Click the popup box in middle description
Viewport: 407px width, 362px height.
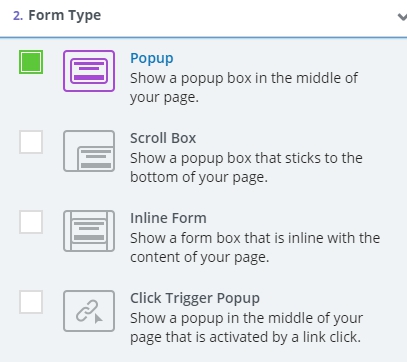(x=244, y=88)
